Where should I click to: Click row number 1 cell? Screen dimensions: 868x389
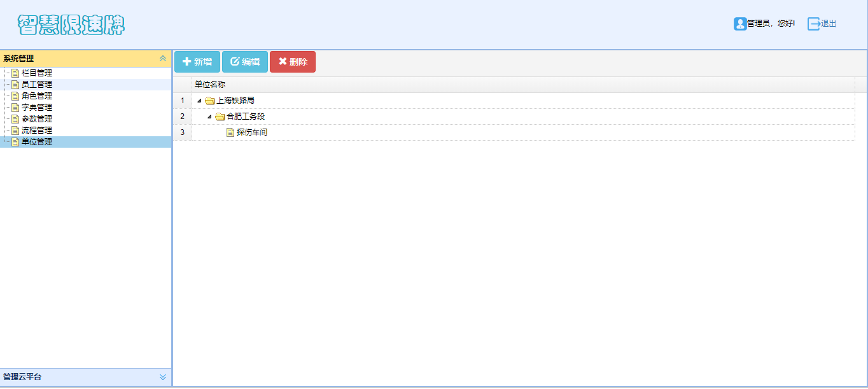tap(182, 101)
